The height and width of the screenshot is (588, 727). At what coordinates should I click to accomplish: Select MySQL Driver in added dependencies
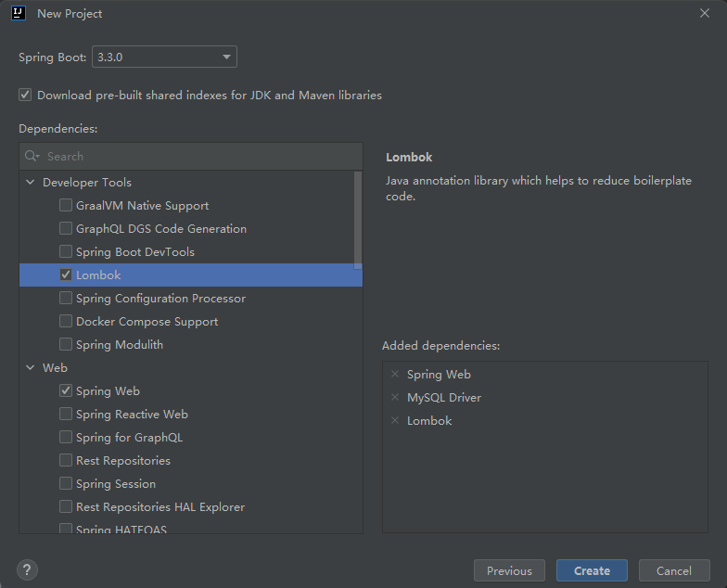coord(444,397)
